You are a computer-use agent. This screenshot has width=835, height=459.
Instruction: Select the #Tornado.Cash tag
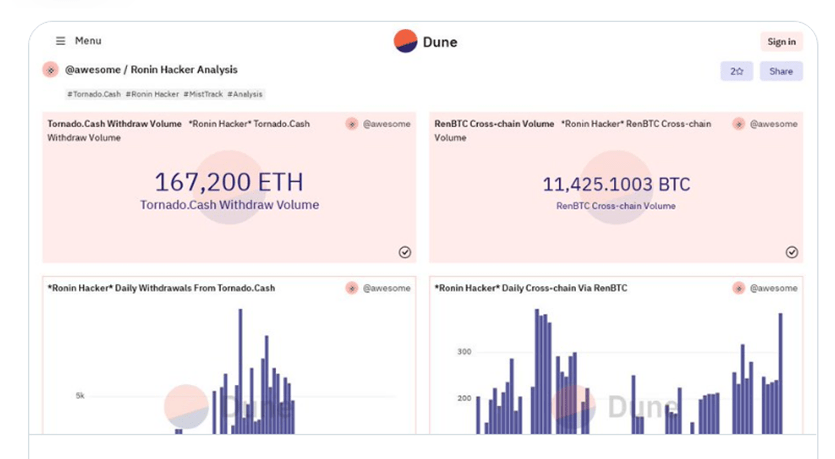tap(94, 94)
